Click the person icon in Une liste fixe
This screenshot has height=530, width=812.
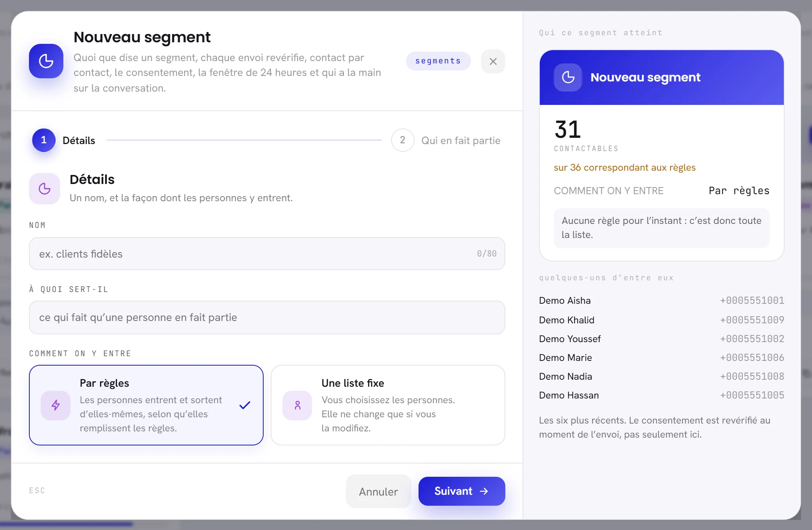tap(297, 405)
